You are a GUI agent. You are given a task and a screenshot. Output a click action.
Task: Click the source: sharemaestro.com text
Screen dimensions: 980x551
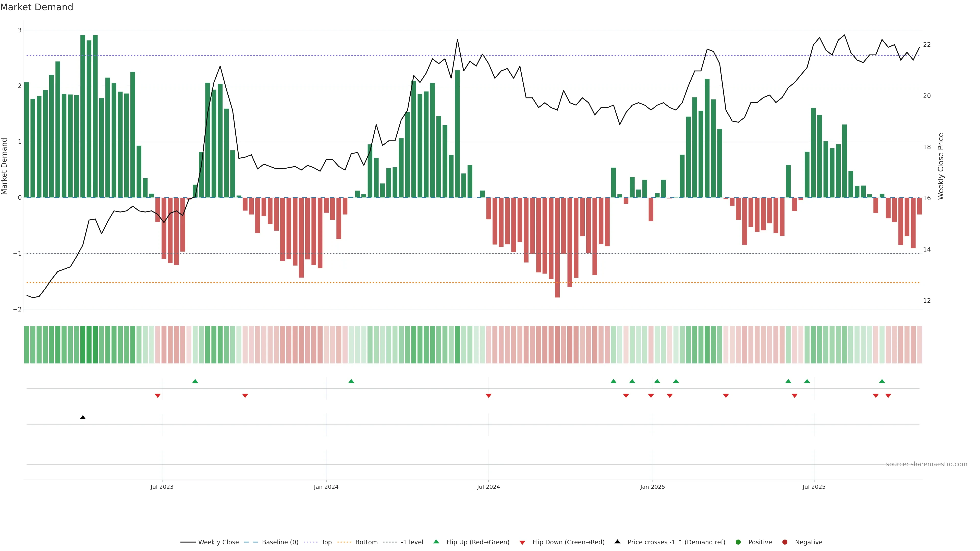point(926,464)
